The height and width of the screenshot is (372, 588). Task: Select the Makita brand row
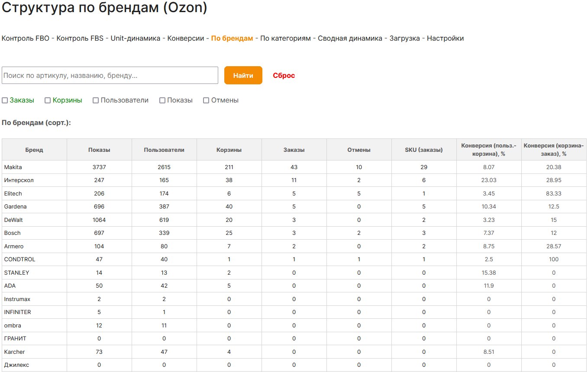point(294,167)
